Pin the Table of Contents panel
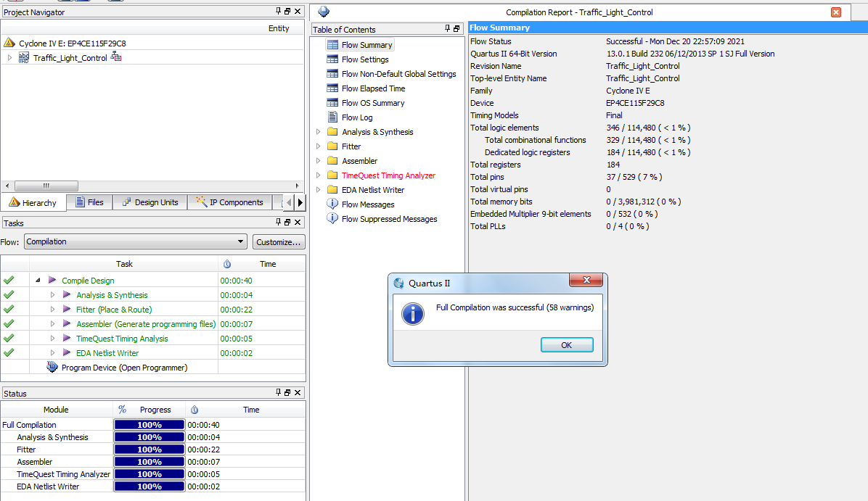868x501 pixels. pos(447,29)
